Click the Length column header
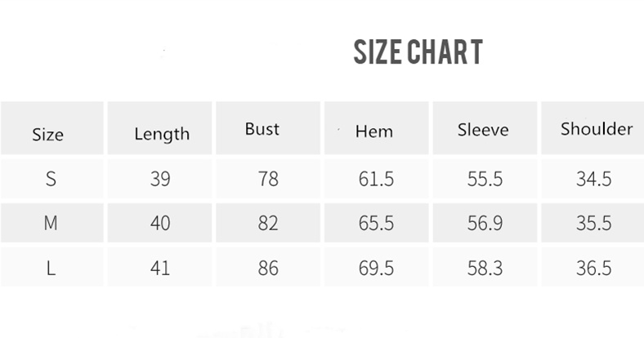Viewport: 644px width, 338px height. tap(162, 133)
